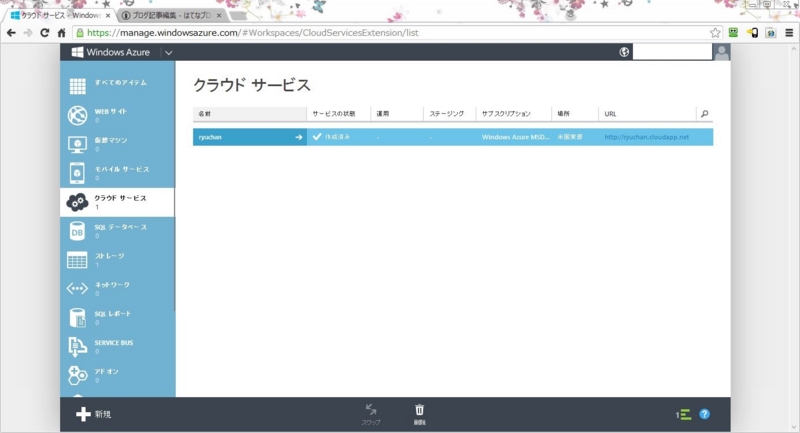The image size is (800, 433).
Task: Open the Chrome menu hamburger icon
Action: point(789,33)
